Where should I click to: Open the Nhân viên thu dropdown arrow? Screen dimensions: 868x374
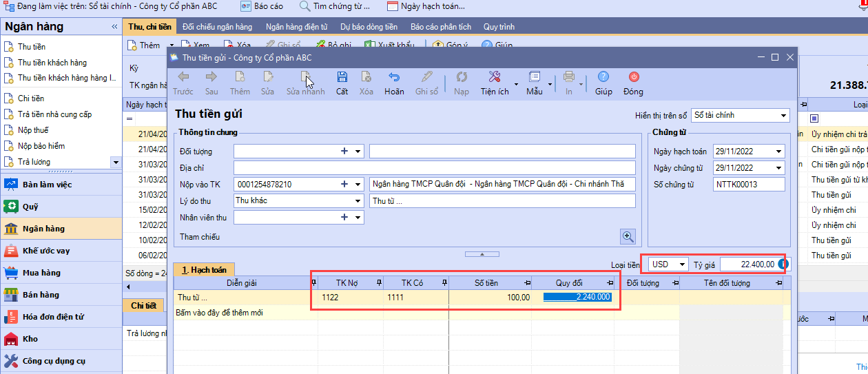pyautogui.click(x=358, y=218)
